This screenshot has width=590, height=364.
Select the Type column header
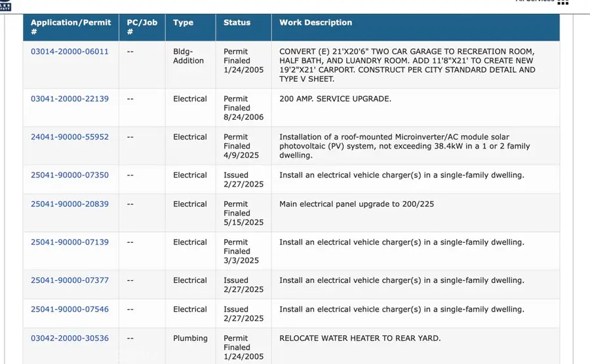(x=183, y=22)
